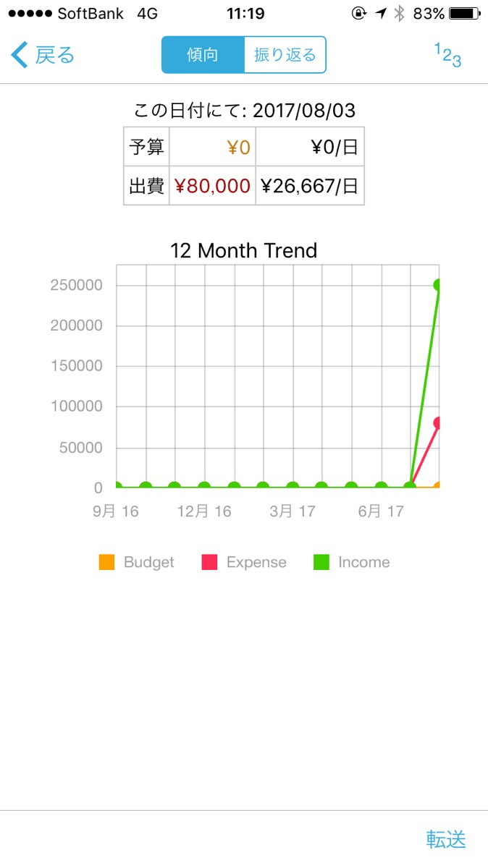Tap the back chevron 戻る
This screenshot has width=488, height=868.
point(43,55)
